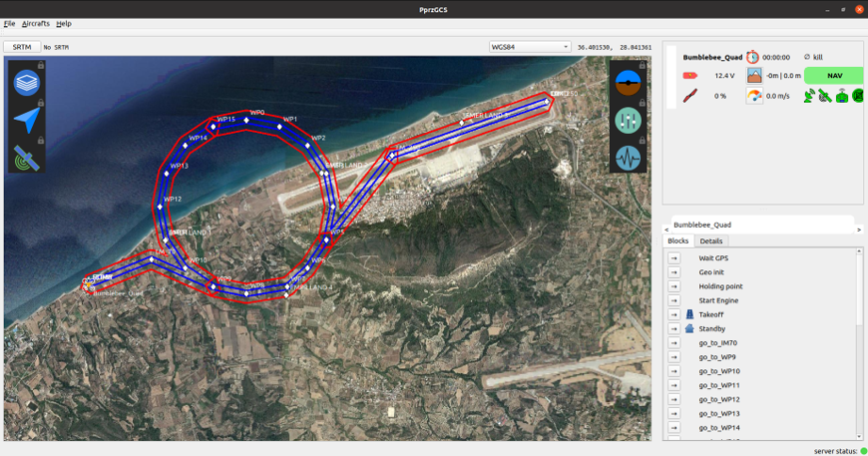Click the Standby home icon

(x=689, y=328)
